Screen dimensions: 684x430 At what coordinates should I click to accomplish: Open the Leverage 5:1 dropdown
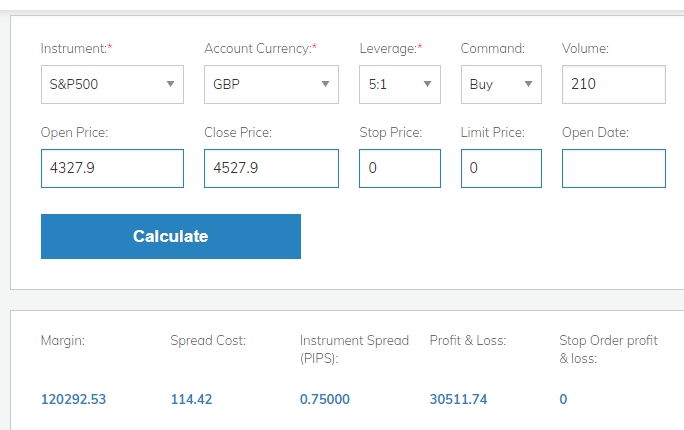coord(400,85)
